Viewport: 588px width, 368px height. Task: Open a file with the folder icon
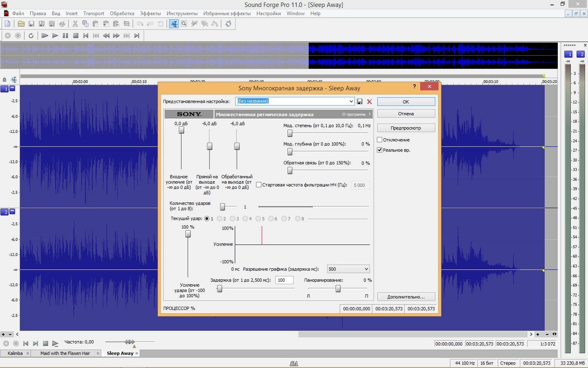(21, 24)
